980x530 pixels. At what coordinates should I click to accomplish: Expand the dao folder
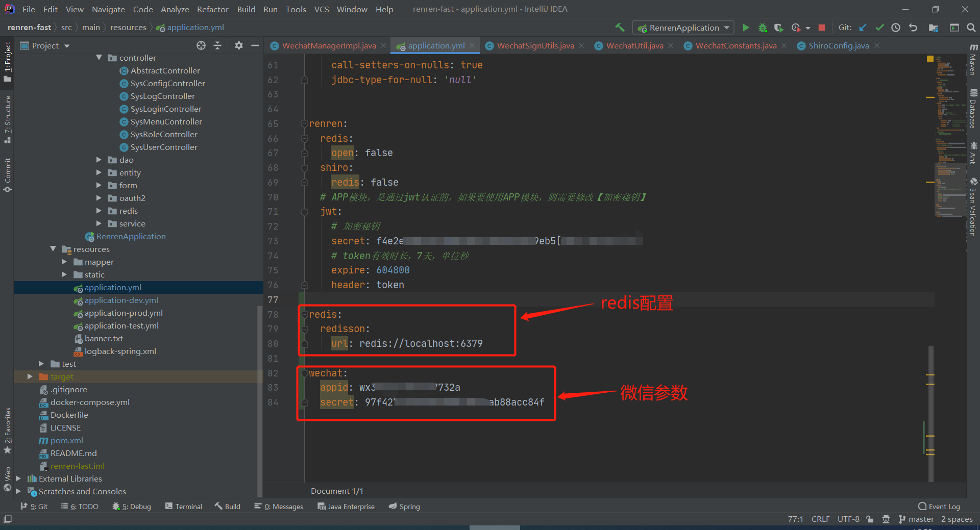pyautogui.click(x=99, y=160)
